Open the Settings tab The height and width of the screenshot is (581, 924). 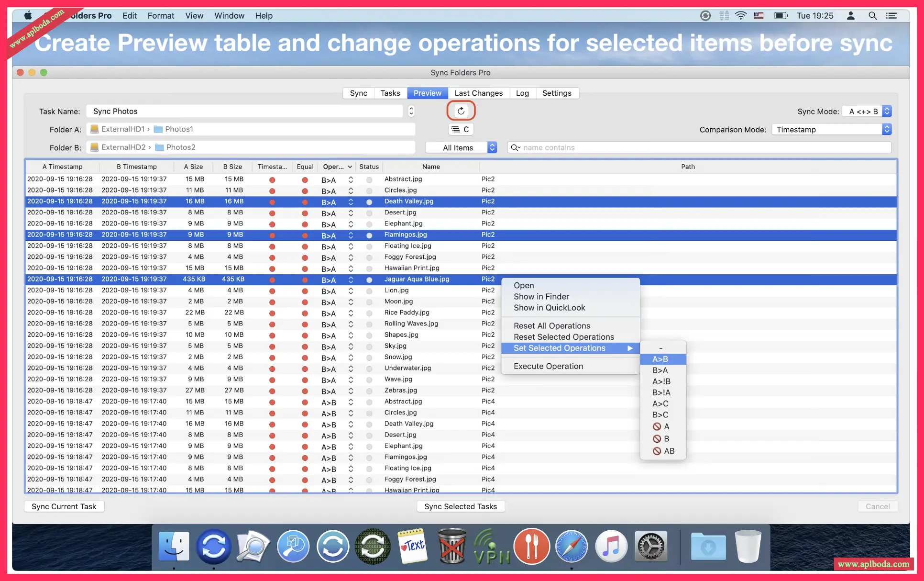tap(557, 93)
